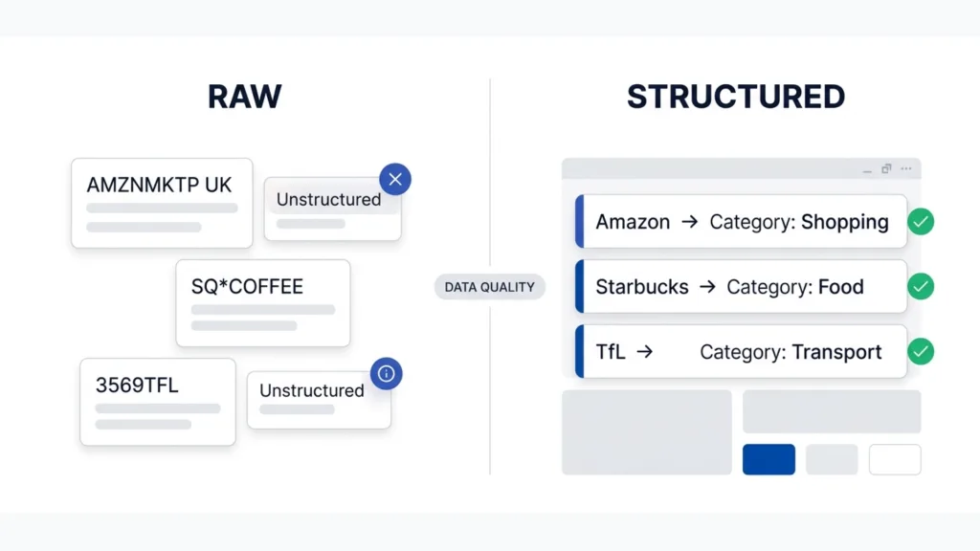980x551 pixels.
Task: Click the green checkmark beside TfL row
Action: 921,351
